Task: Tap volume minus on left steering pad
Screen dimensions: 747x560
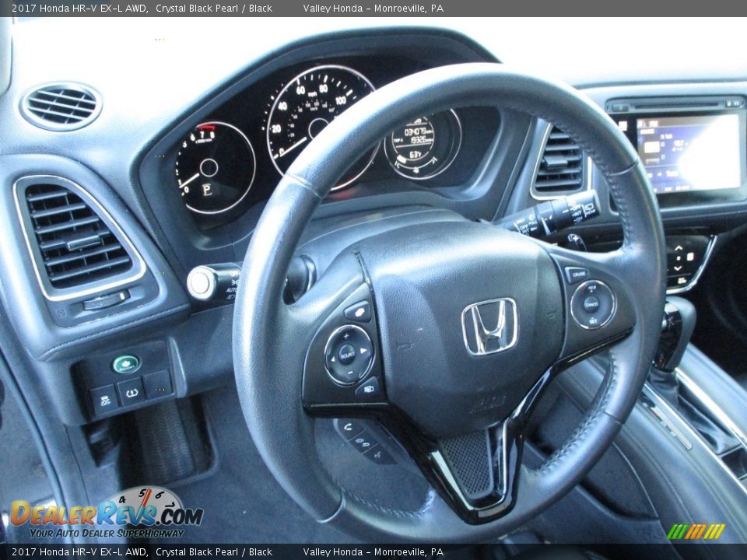Action: coord(351,373)
